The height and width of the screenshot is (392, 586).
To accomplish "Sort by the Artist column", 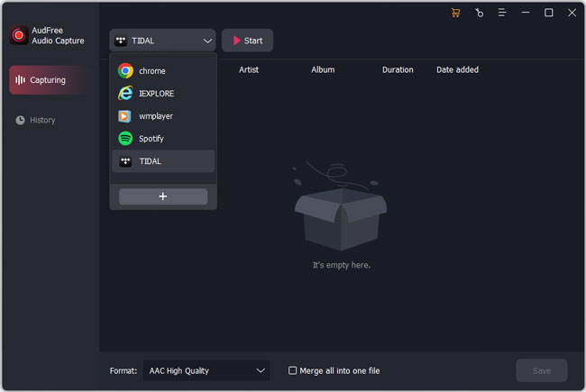I will click(249, 70).
